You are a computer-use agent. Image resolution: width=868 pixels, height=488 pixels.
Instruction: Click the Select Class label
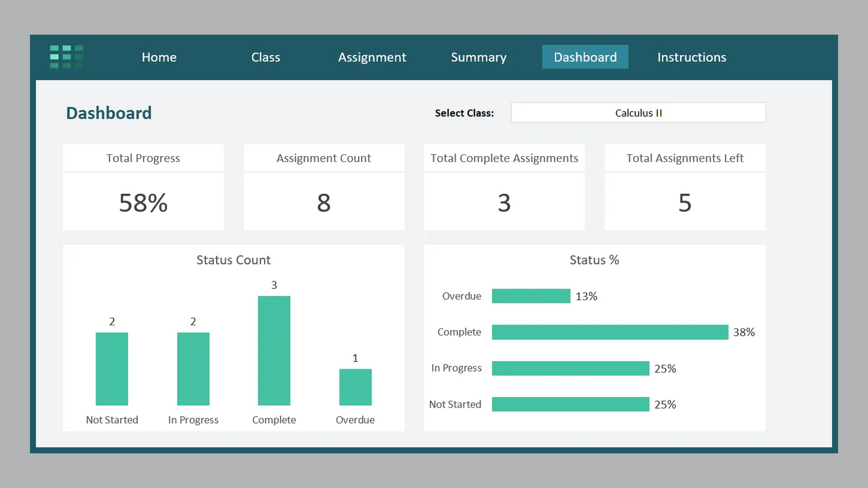pyautogui.click(x=464, y=113)
